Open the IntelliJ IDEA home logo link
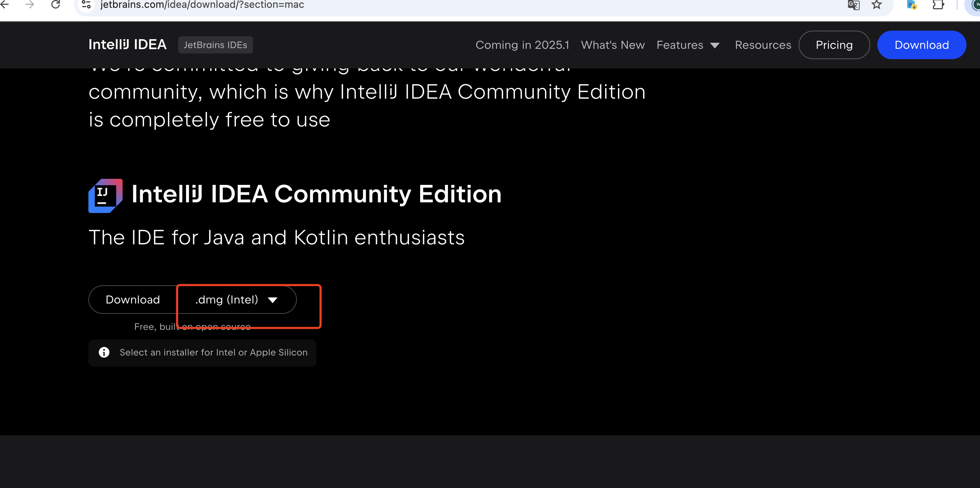The width and height of the screenshot is (980, 488). click(128, 45)
